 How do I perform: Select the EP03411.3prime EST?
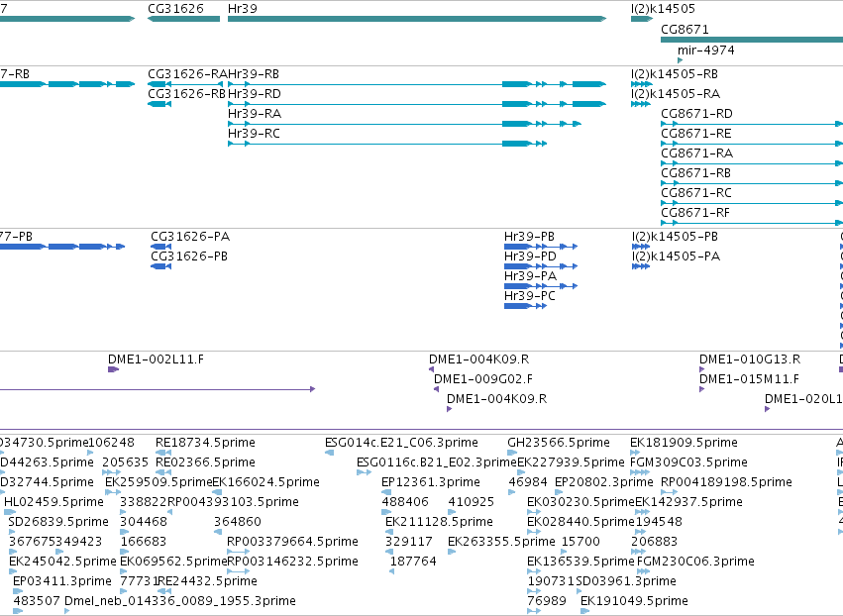62,581
